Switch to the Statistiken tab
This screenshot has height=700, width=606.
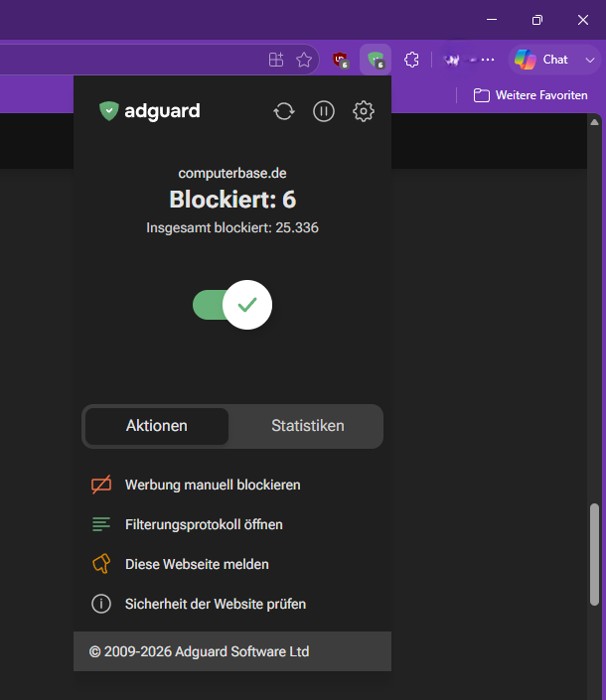[x=308, y=426]
